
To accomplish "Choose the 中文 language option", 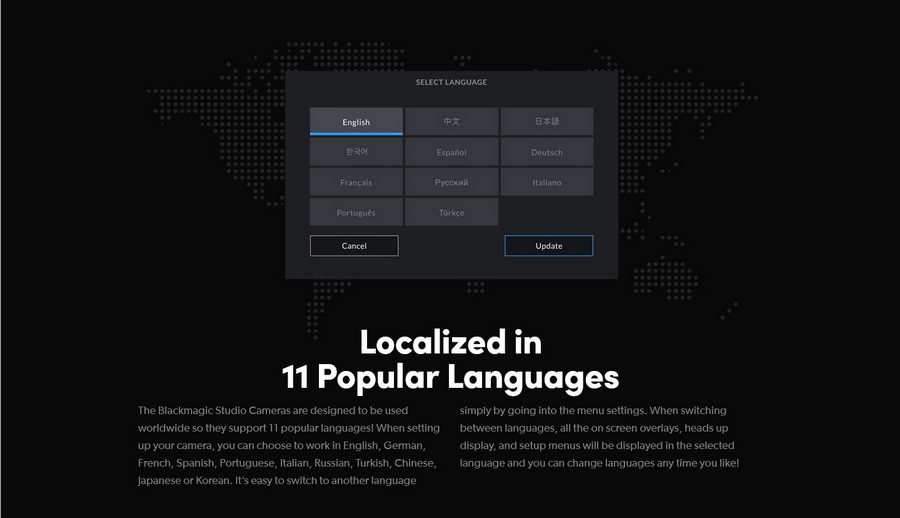I will point(451,121).
